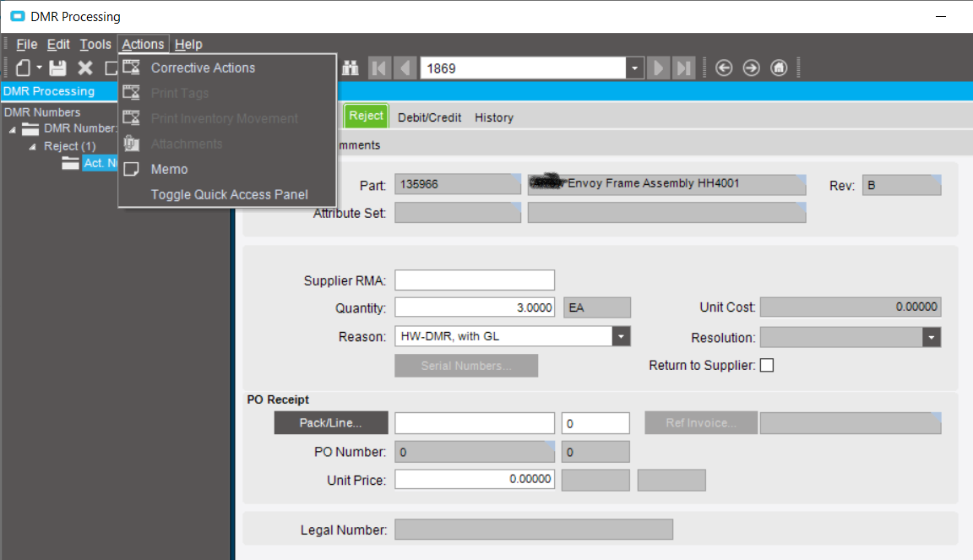Image resolution: width=973 pixels, height=560 pixels.
Task: Go to last record navigation icon
Action: [x=684, y=68]
